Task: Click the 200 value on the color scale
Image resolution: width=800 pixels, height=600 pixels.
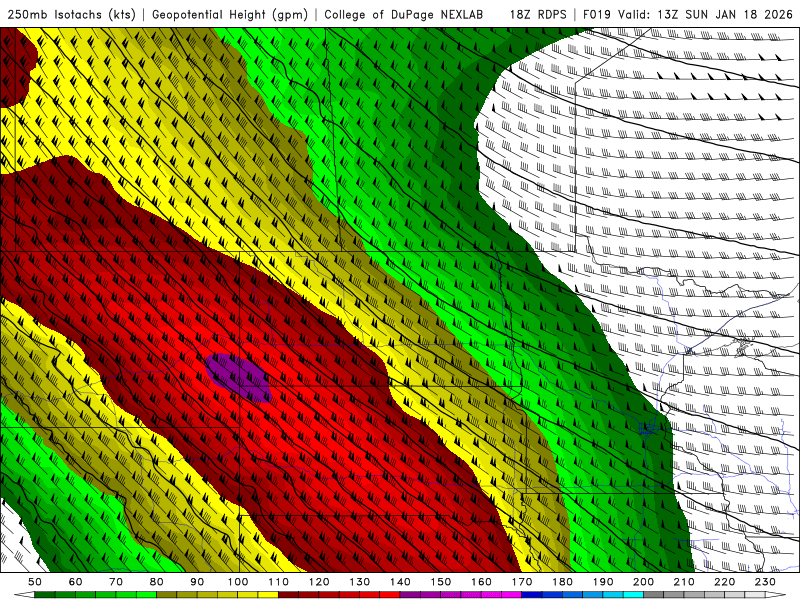Action: click(643, 582)
